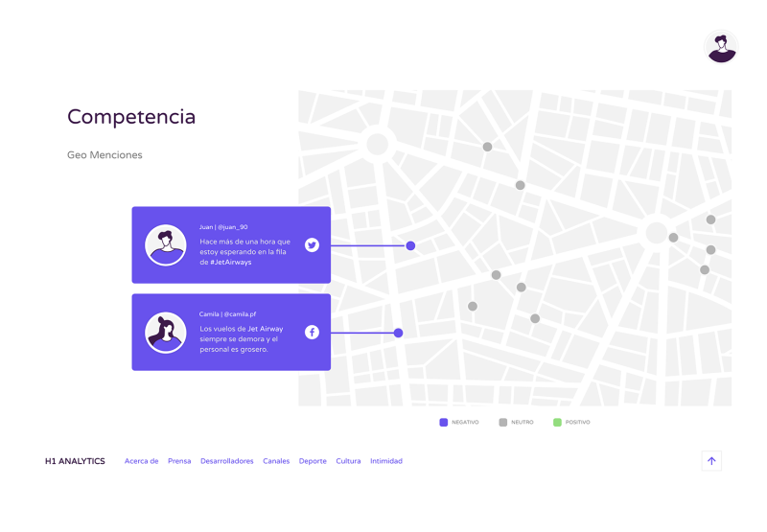Open the Acerca de footer link

point(141,461)
